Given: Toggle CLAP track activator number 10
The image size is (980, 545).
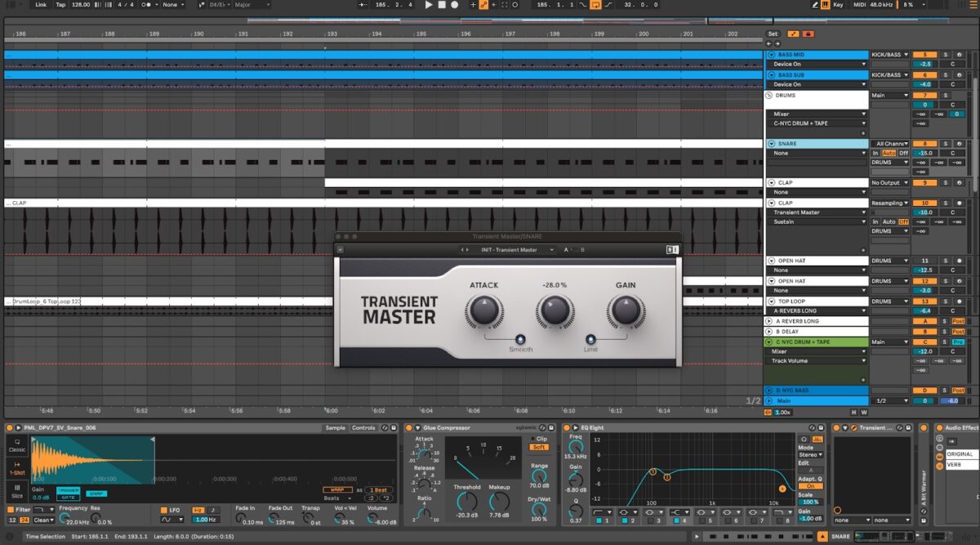Looking at the screenshot, I should click(924, 203).
